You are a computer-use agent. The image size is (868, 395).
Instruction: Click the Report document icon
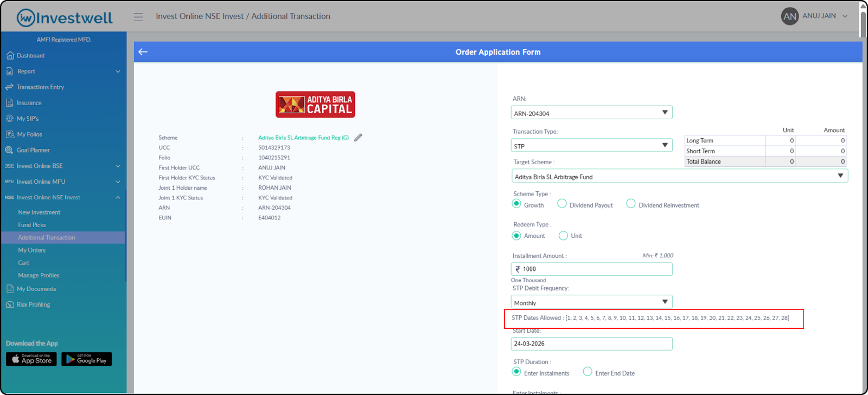click(10, 71)
